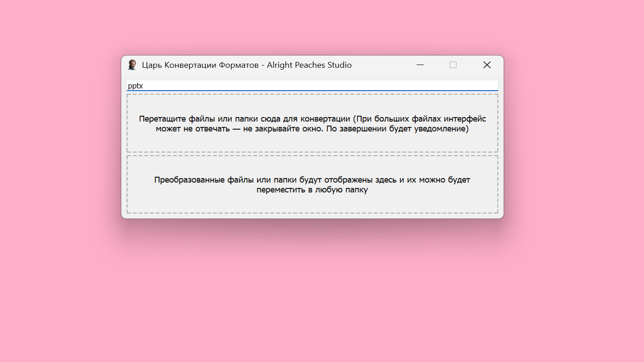Viewport: 644px width, 362px height.
Task: Click the dashed border of the upper drop zone
Action: point(312,95)
